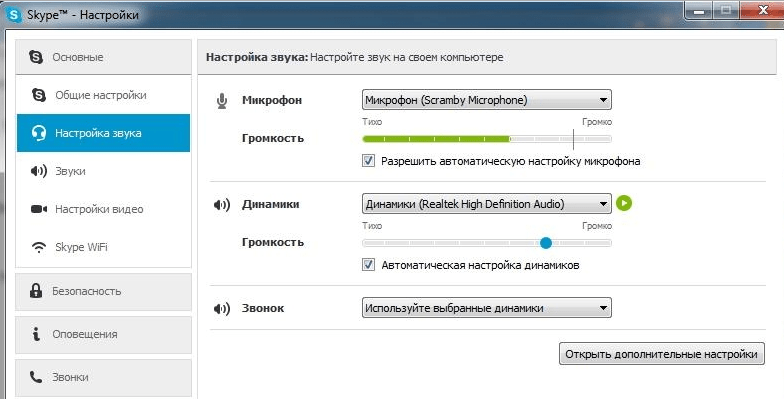Click the phone handset icon for Звонки
Viewport: 784px width, 399px height.
pyautogui.click(x=36, y=377)
